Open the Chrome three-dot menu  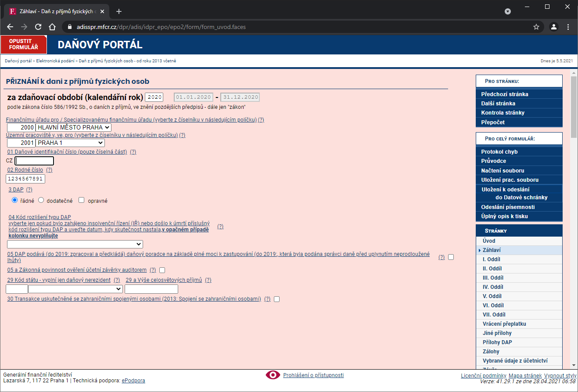(x=568, y=27)
